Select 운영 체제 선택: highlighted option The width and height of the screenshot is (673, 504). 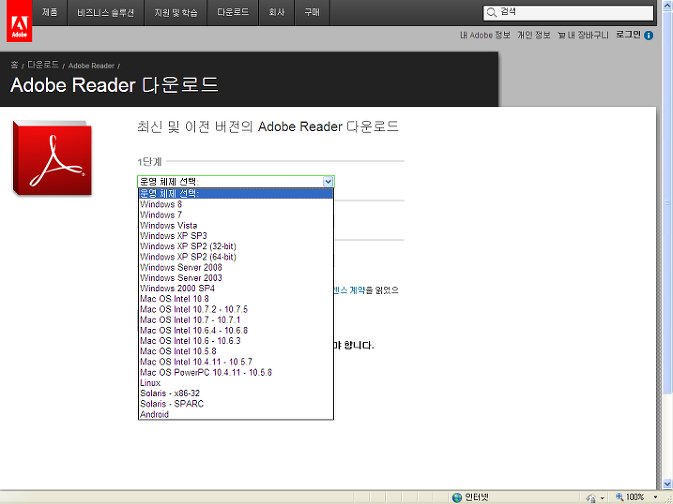click(236, 193)
